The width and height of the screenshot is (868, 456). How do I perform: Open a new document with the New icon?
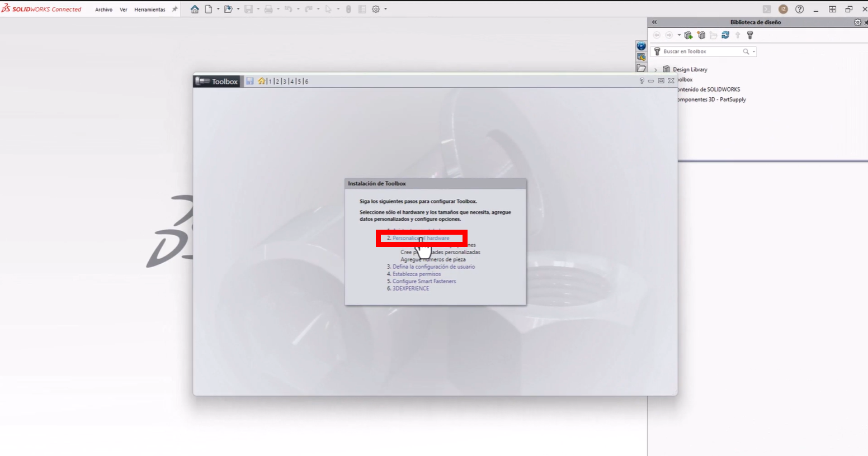coord(207,9)
